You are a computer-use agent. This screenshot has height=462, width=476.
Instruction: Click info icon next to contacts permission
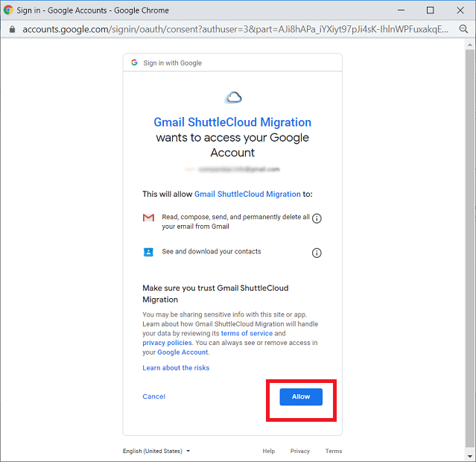317,253
